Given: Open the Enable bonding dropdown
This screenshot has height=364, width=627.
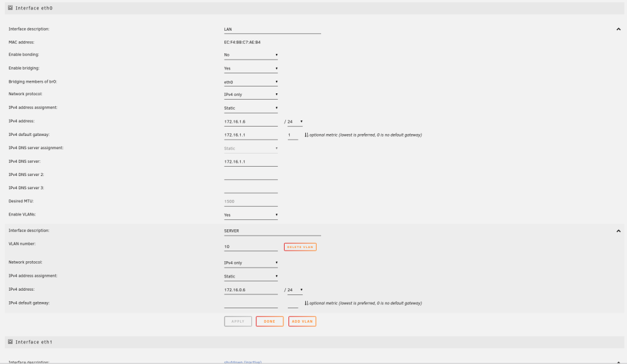Looking at the screenshot, I should point(251,55).
